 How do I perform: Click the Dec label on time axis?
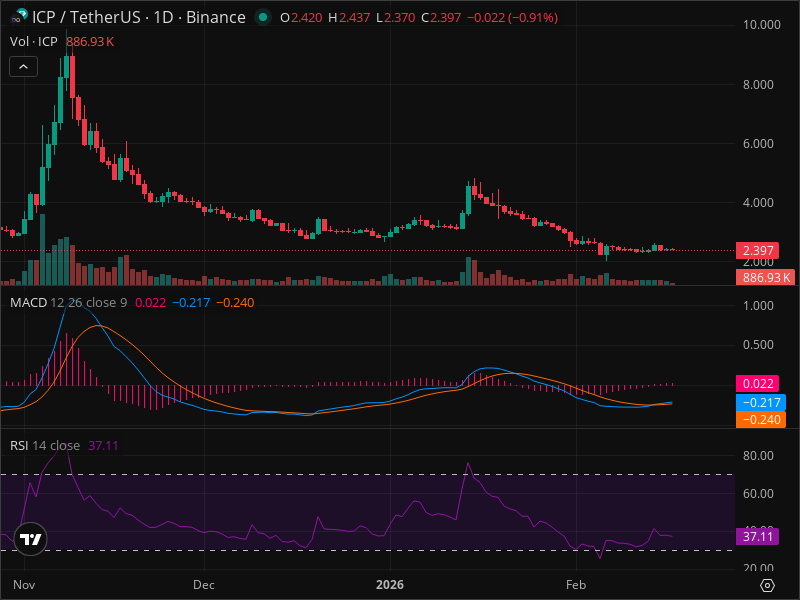[x=204, y=585]
